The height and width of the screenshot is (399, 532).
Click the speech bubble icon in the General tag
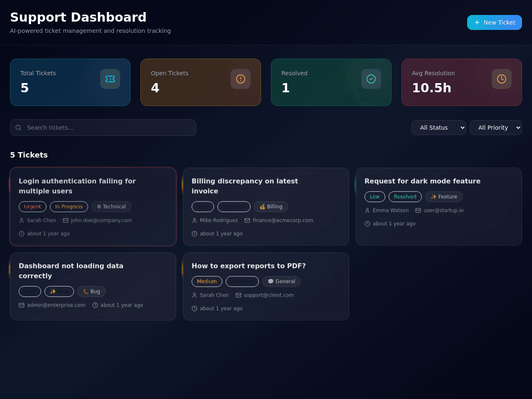pyautogui.click(x=271, y=281)
